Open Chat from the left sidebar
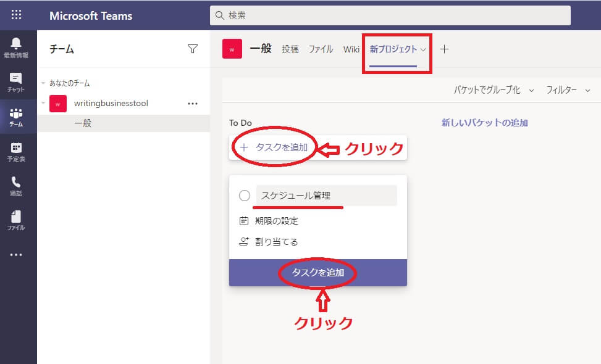This screenshot has width=601, height=364. 16,81
